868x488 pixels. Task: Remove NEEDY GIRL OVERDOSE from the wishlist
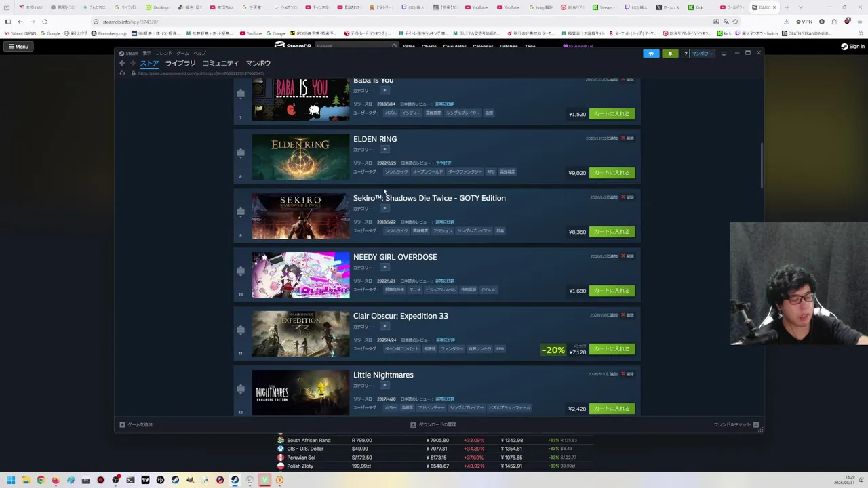[x=628, y=256]
